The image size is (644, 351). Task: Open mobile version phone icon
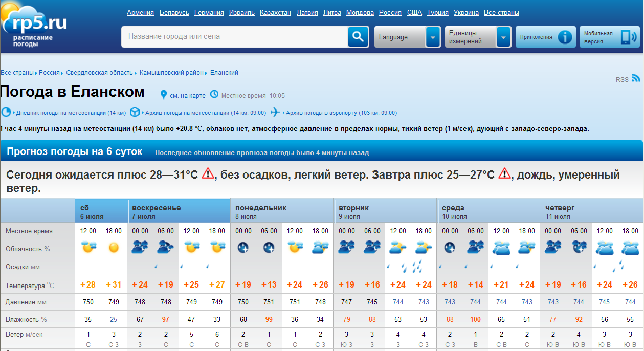point(627,37)
